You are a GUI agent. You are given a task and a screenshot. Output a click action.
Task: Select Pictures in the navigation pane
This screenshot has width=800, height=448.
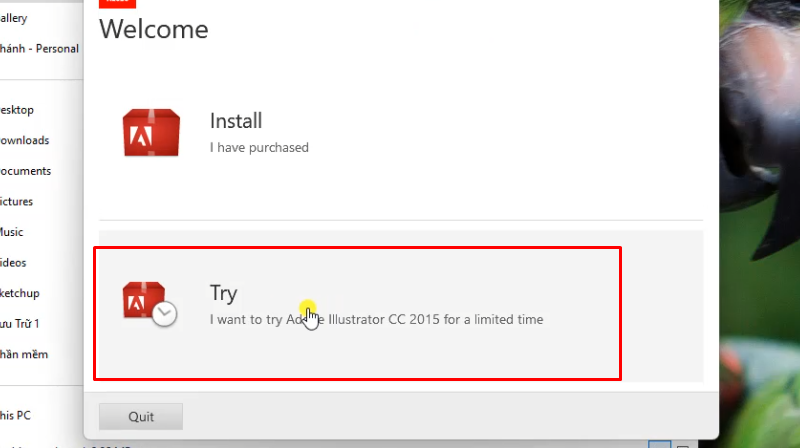point(16,202)
